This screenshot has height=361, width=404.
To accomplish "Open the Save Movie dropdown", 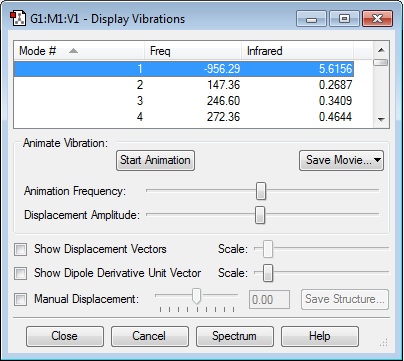I will (341, 160).
